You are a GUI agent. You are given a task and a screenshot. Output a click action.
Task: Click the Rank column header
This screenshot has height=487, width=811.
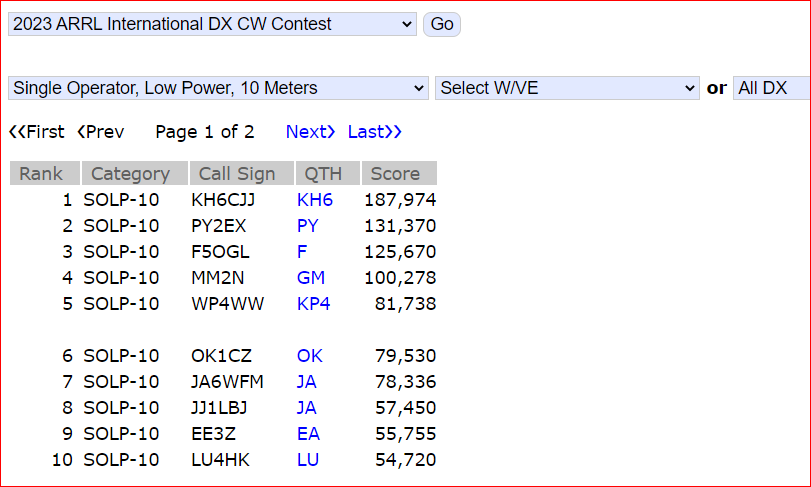pyautogui.click(x=45, y=173)
